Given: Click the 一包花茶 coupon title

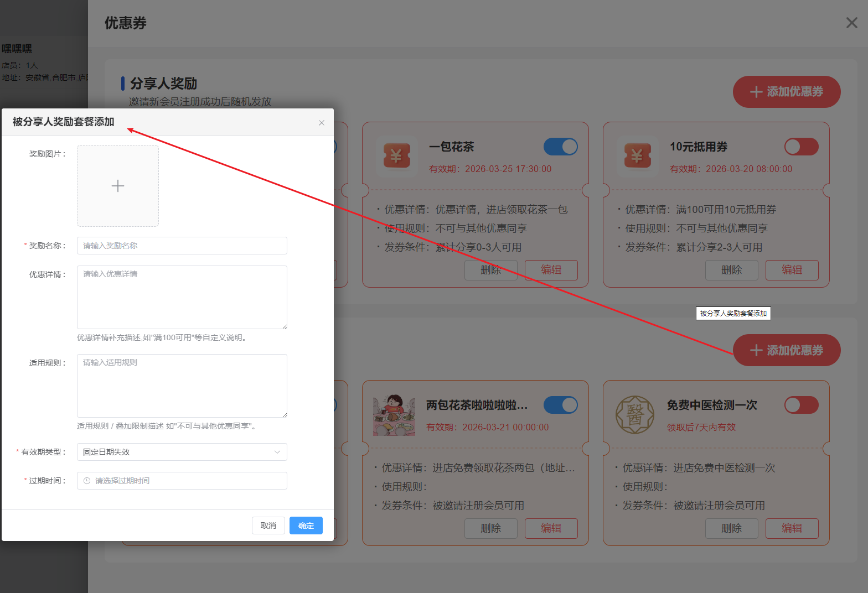Looking at the screenshot, I should point(452,147).
